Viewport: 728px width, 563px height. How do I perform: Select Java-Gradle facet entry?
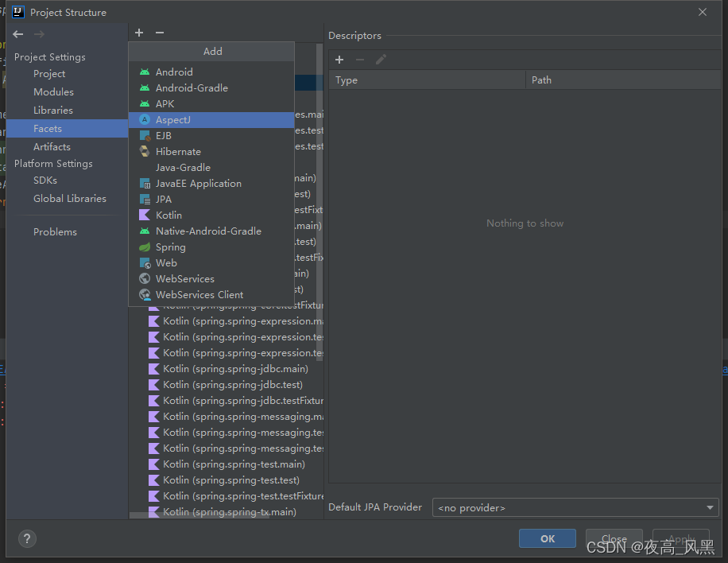point(211,167)
